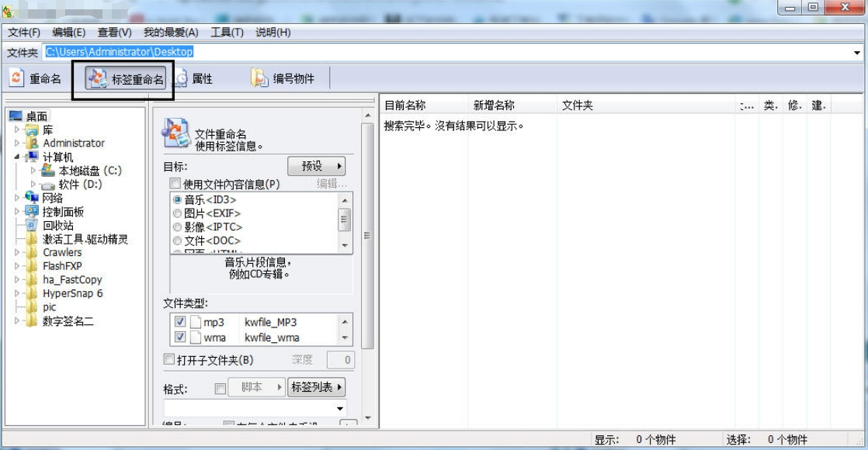
Task: Select the 本地磁盘 (C:) drive icon
Action: coord(48,170)
